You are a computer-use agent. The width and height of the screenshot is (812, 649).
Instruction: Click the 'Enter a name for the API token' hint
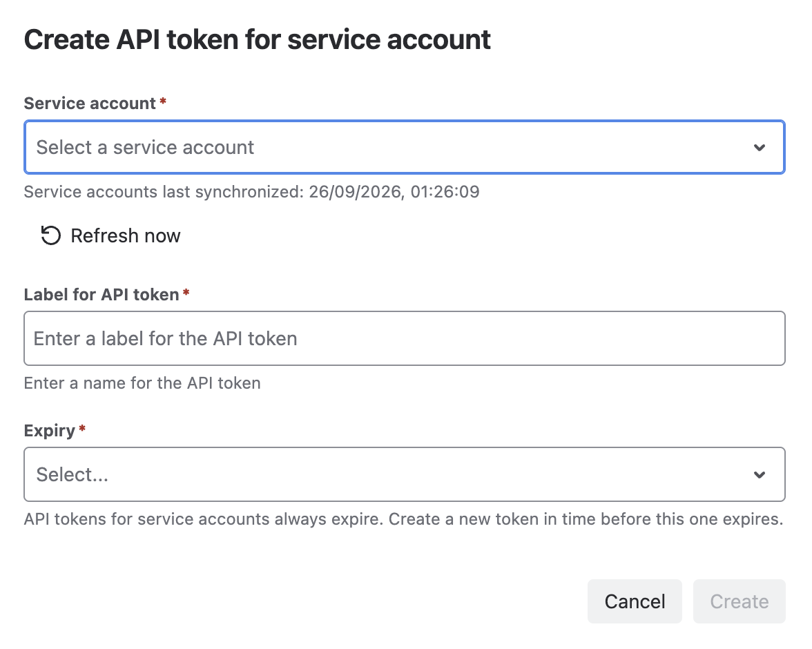point(142,383)
